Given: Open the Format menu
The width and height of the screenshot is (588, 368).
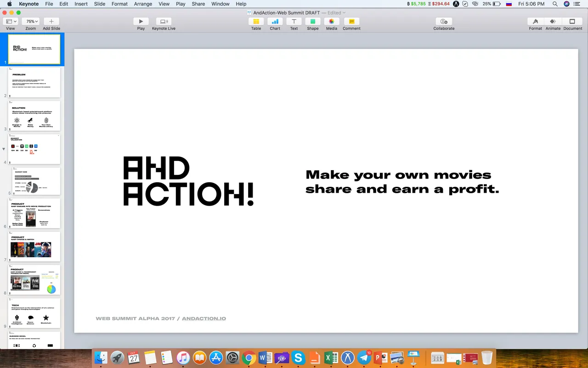Looking at the screenshot, I should (119, 4).
